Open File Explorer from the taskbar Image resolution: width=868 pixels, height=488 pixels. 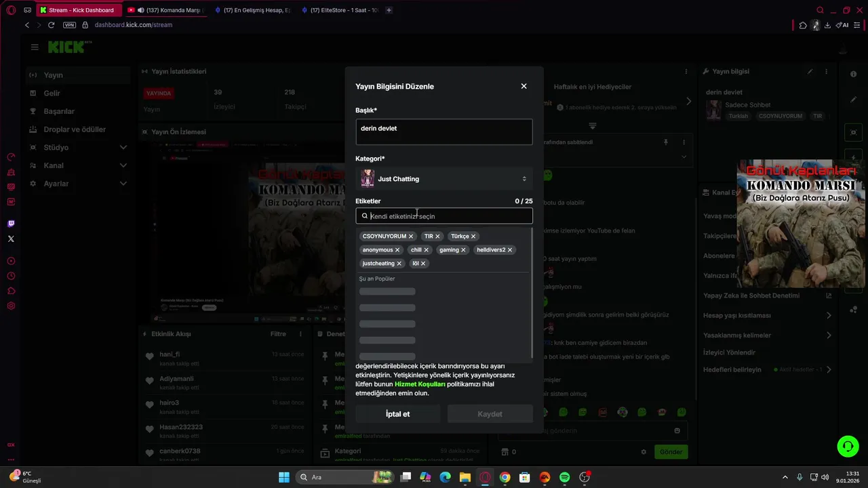pyautogui.click(x=465, y=477)
